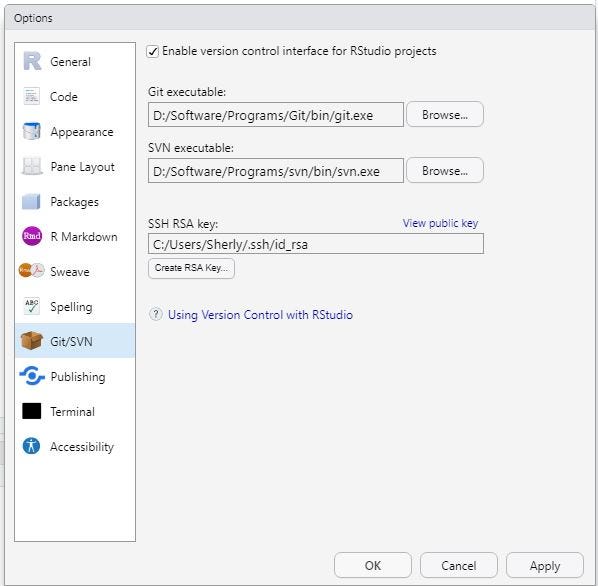Click the black Terminal icon
Viewport: 598px width, 586px height.
tap(32, 411)
